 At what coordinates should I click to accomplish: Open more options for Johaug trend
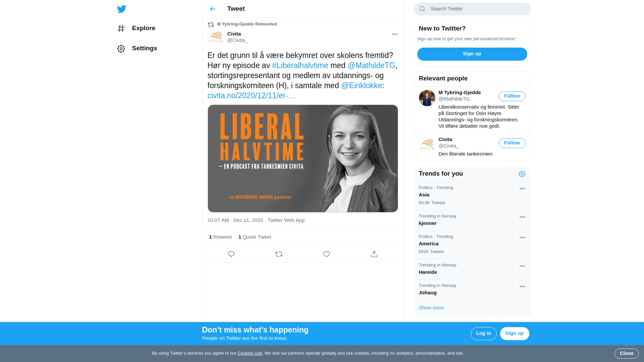pos(522,287)
